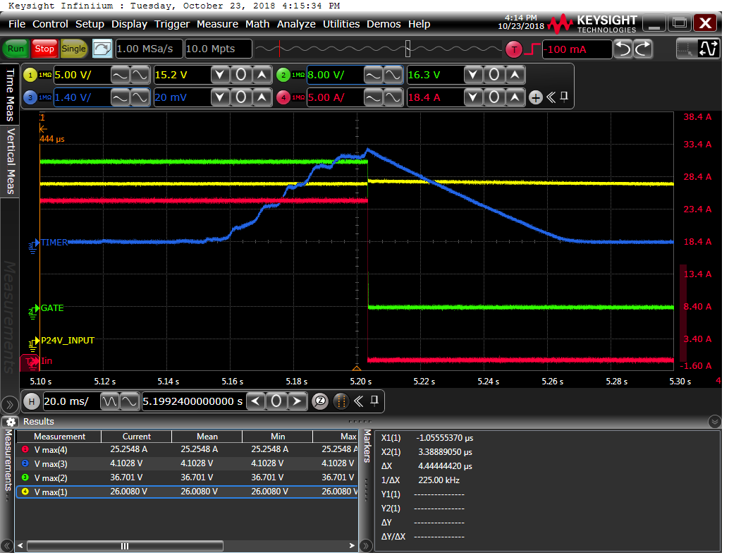Click the waveform drawing mode icon

[x=708, y=49]
